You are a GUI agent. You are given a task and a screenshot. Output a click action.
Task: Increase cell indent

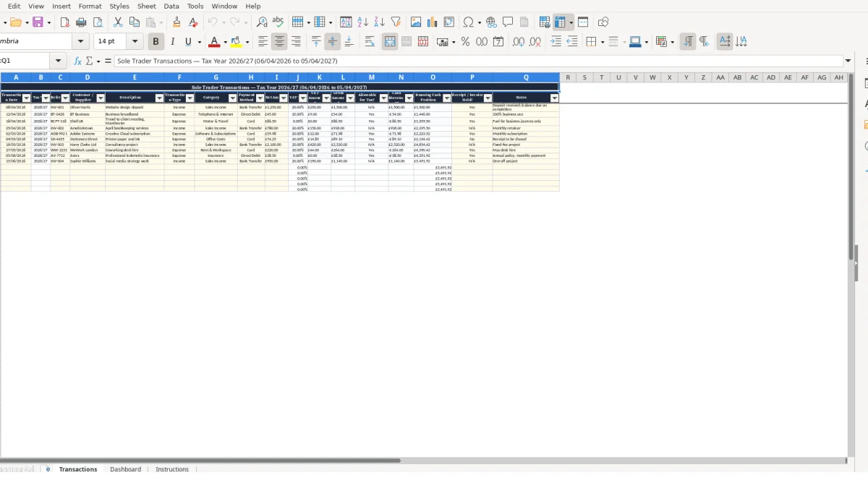click(556, 42)
